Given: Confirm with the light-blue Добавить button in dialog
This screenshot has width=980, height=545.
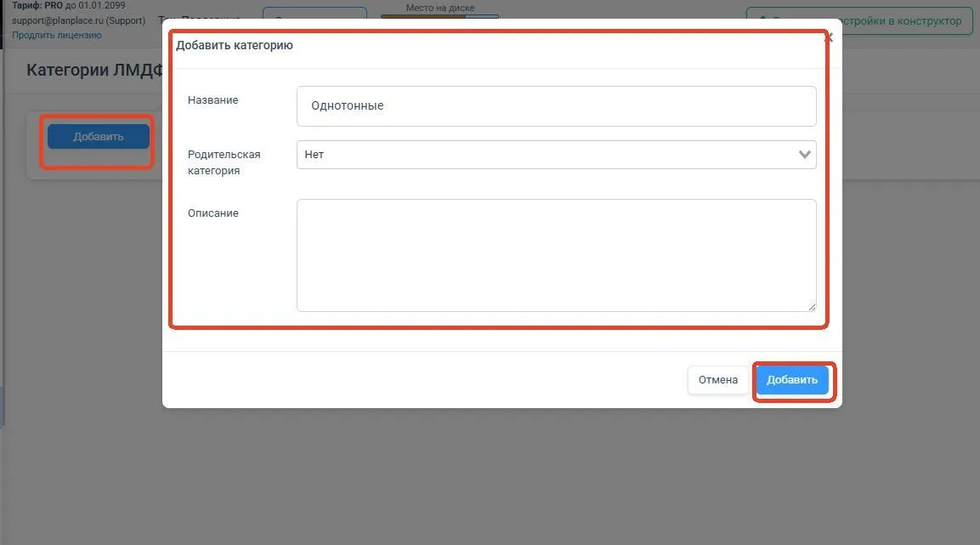Looking at the screenshot, I should click(792, 380).
